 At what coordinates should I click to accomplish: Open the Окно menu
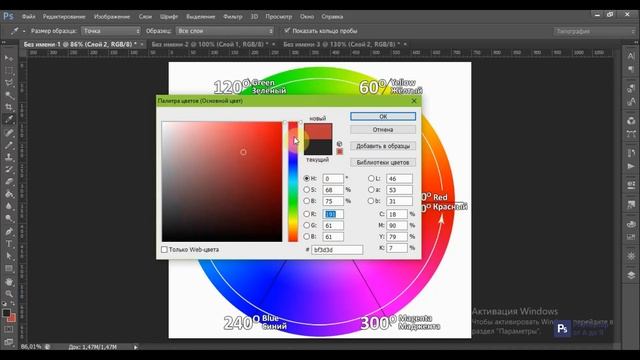pyautogui.click(x=307, y=17)
